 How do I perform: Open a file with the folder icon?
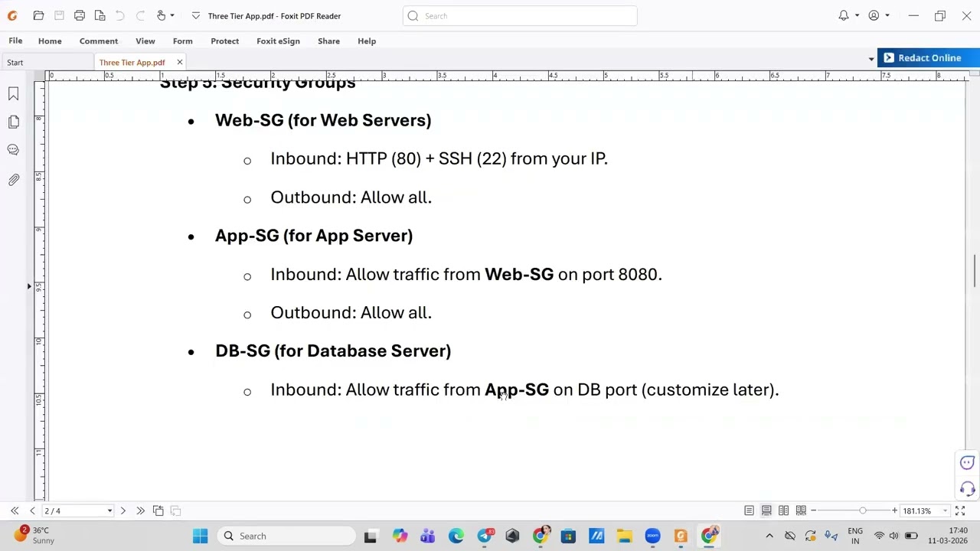tap(38, 15)
